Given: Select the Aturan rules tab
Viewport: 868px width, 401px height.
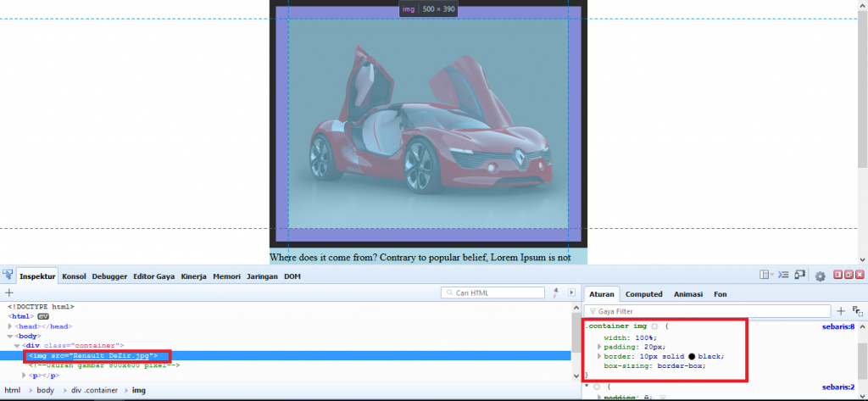Looking at the screenshot, I should [x=602, y=294].
